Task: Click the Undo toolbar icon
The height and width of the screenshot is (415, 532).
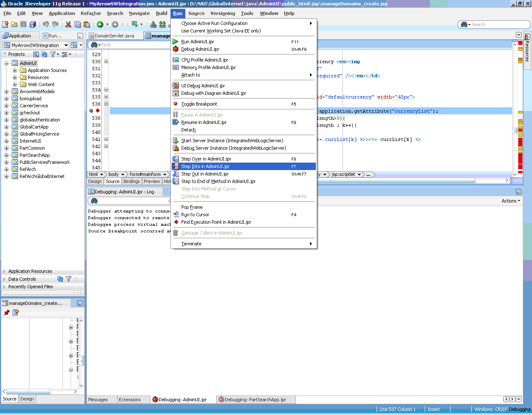Action: [x=46, y=25]
